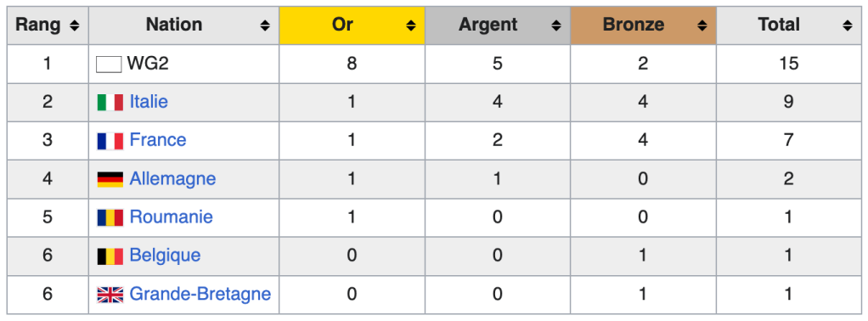Viewport: 868px width, 321px height.
Task: Open the Grande-Bretagne link
Action: tap(200, 294)
